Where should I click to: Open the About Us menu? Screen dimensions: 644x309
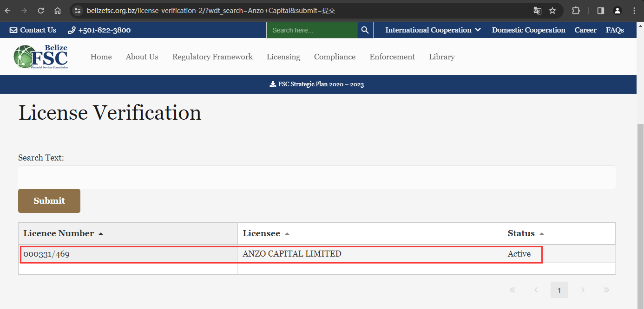click(142, 57)
